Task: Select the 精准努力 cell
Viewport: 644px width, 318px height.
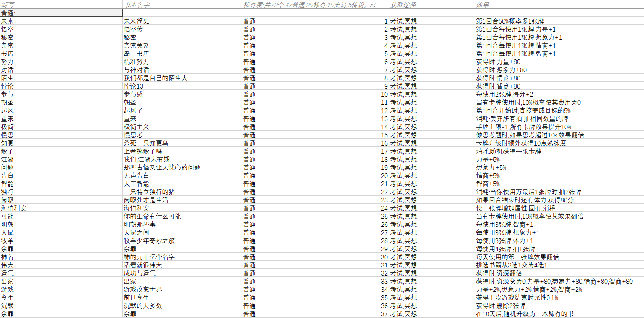Action: point(182,62)
